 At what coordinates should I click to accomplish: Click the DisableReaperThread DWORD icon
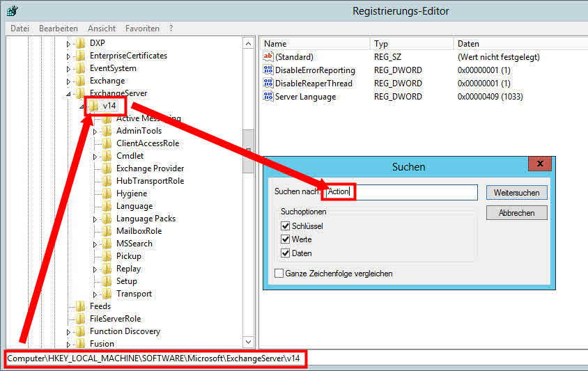(x=268, y=84)
